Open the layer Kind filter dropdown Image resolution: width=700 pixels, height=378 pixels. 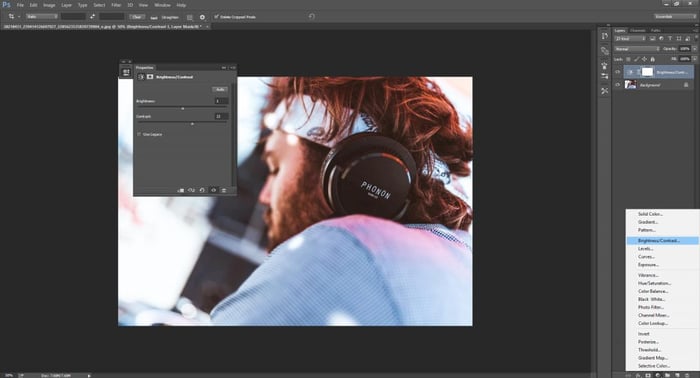(630, 39)
